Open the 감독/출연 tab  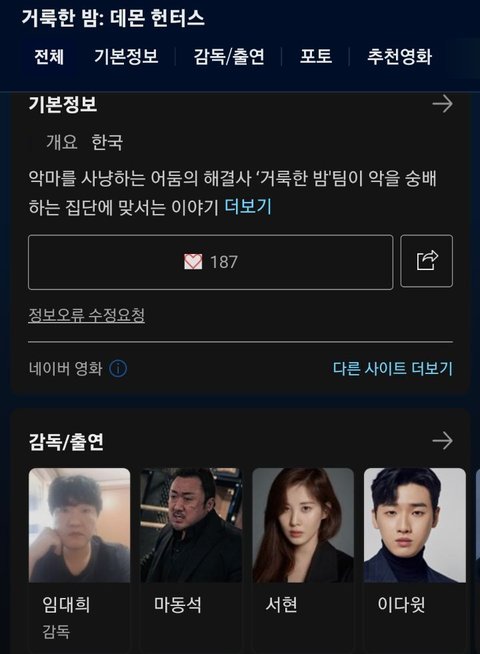point(229,57)
